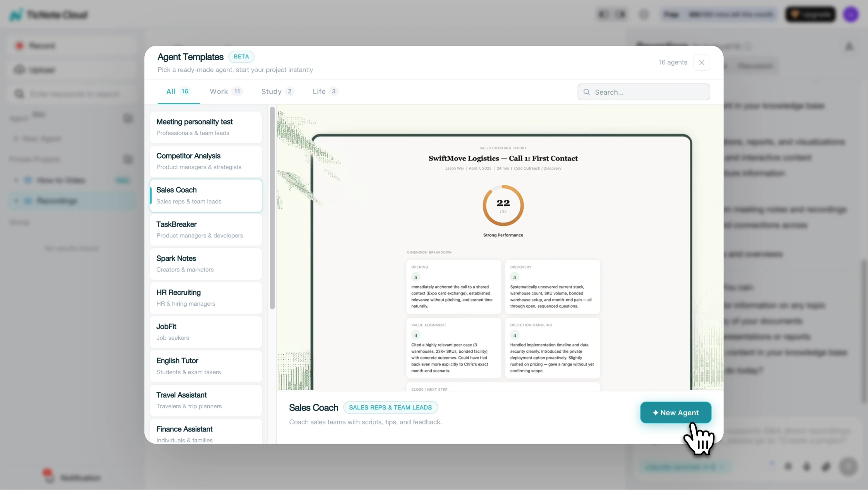Focus the template Search field
This screenshot has height=490, width=868.
(x=643, y=92)
